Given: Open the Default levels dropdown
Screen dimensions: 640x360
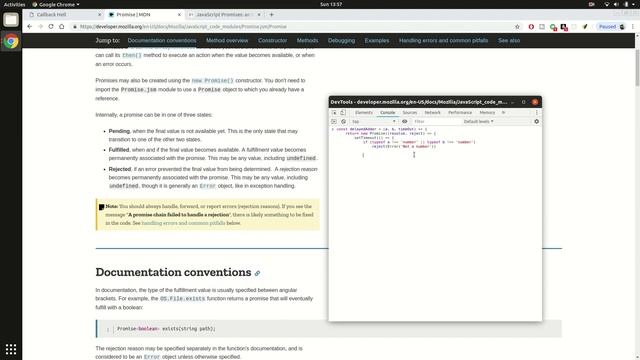Looking at the screenshot, I should [x=478, y=122].
